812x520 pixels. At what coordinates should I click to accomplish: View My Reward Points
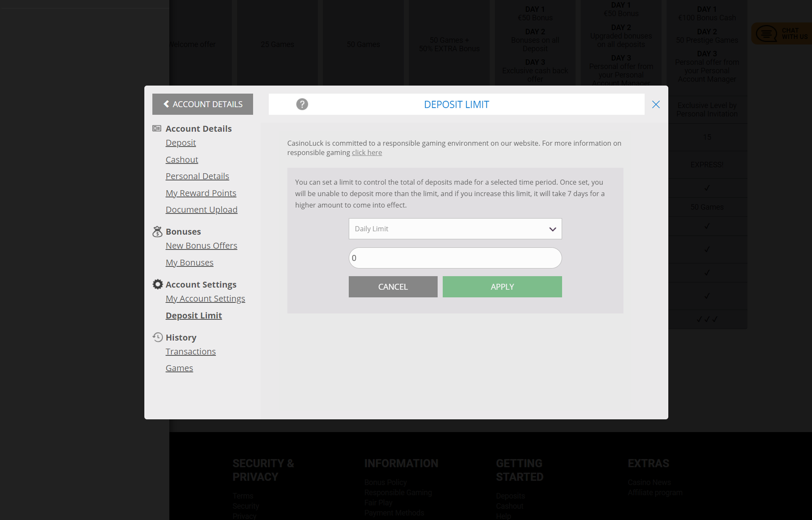pyautogui.click(x=201, y=193)
